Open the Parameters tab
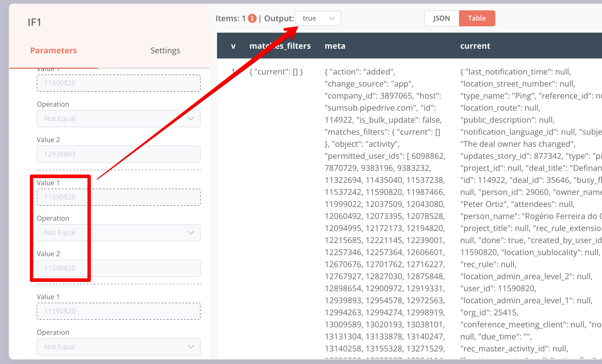This screenshot has width=602, height=364. tap(54, 50)
